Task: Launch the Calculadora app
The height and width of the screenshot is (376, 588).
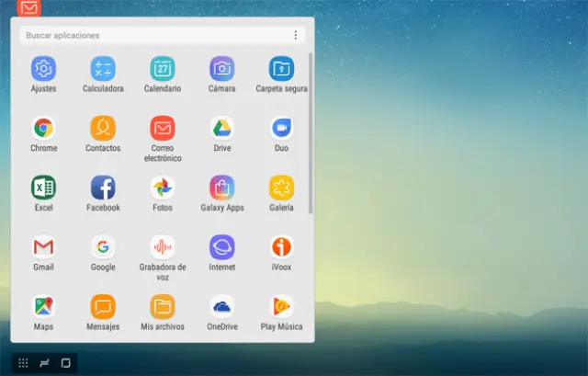Action: pos(103,69)
